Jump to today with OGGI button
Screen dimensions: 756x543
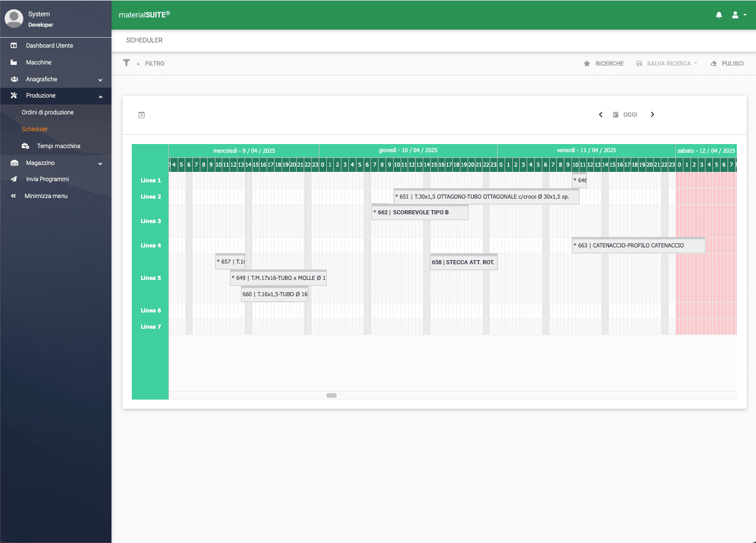(625, 114)
